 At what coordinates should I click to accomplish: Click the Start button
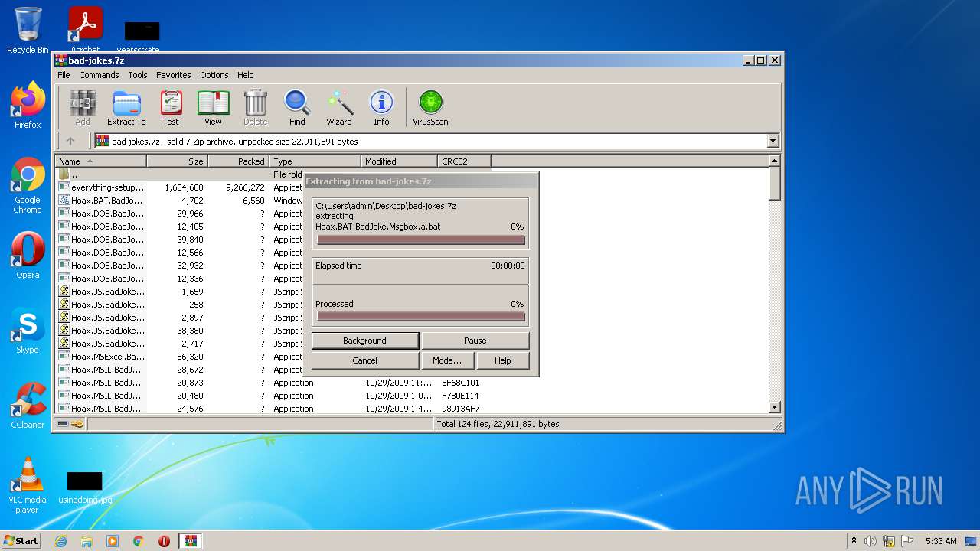click(x=21, y=541)
